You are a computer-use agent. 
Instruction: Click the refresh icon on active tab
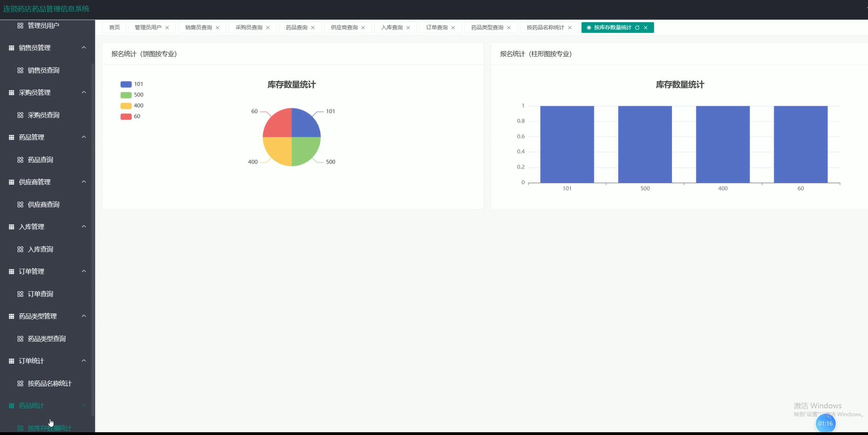coord(637,28)
